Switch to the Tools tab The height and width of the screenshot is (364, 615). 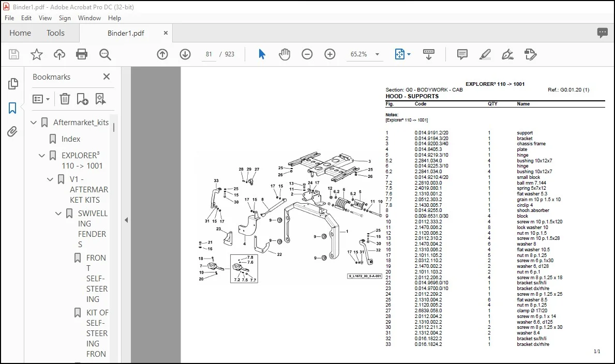pos(55,33)
